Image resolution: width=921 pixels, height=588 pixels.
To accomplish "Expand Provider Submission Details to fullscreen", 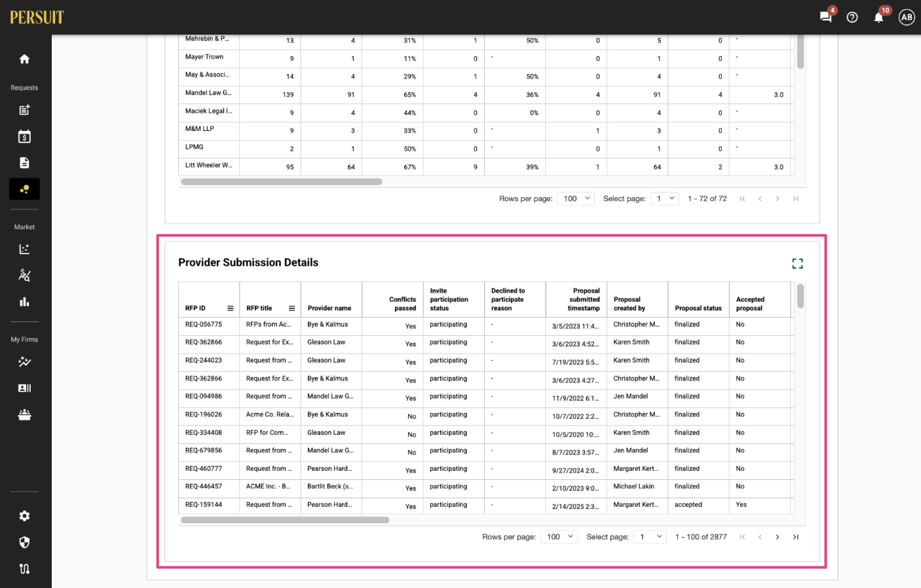I will (797, 263).
